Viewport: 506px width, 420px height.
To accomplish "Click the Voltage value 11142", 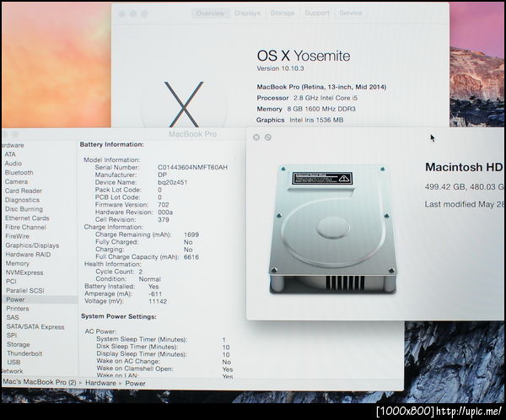I will [158, 302].
